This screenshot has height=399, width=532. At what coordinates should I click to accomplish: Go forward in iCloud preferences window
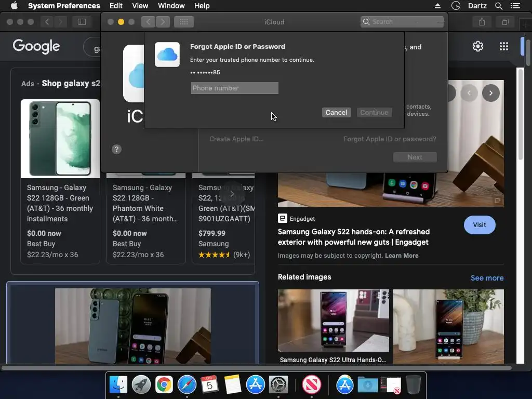[x=163, y=22]
